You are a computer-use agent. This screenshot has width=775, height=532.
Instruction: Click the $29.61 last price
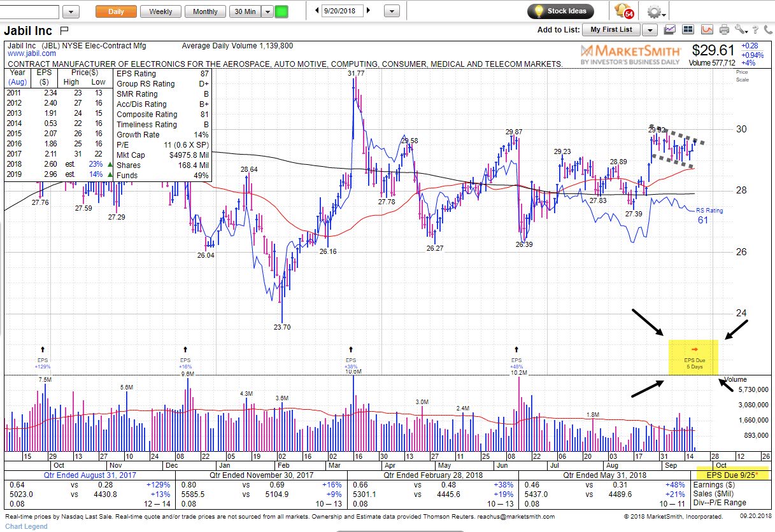(714, 50)
